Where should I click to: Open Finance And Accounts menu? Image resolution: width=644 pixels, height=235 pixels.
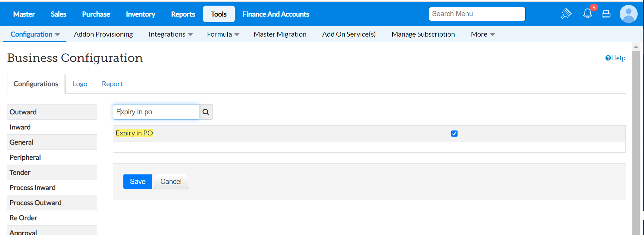[x=276, y=14]
